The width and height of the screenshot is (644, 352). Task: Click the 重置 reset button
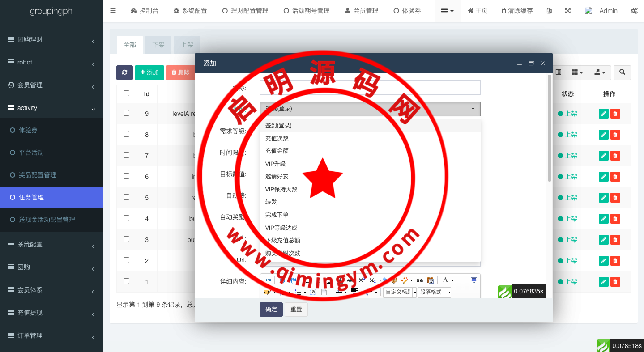[x=296, y=310]
